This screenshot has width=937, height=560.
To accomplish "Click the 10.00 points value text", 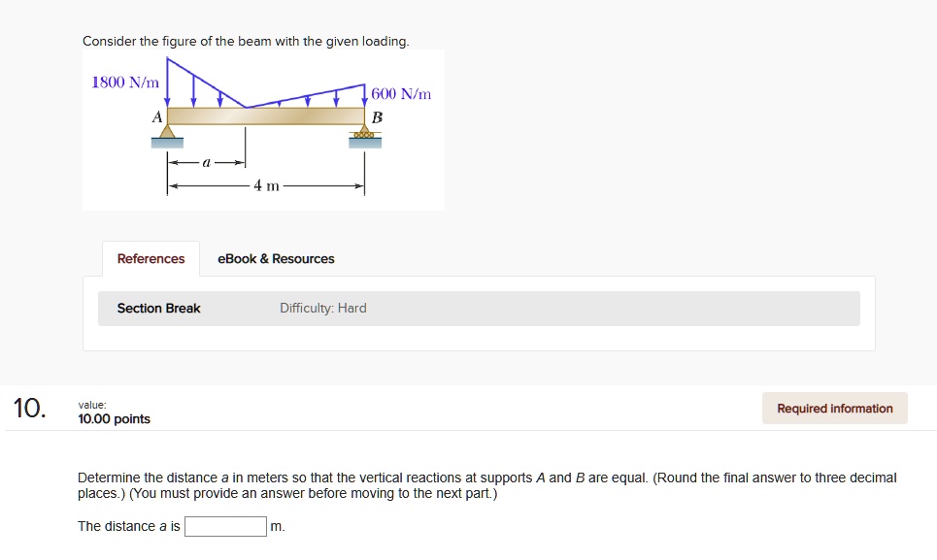I will pos(114,418).
